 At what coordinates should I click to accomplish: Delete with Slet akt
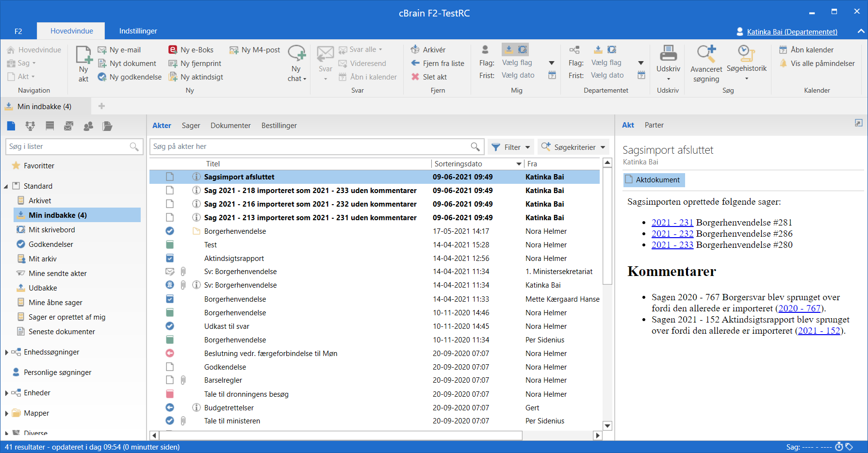point(429,77)
